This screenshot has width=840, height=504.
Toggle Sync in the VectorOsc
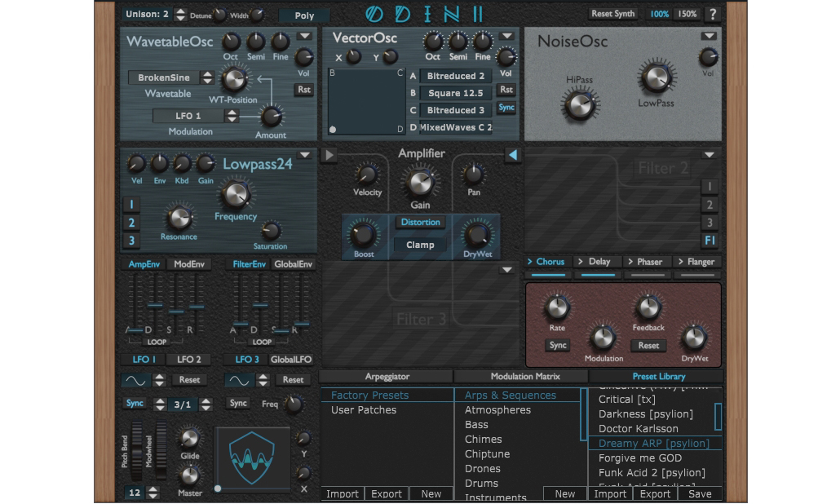(506, 107)
